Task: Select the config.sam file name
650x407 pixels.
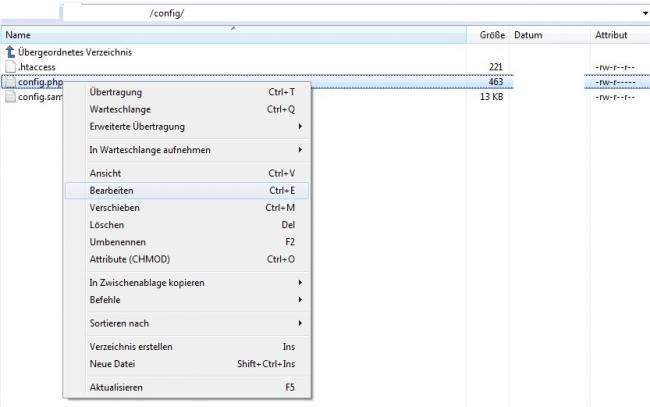Action: [40, 97]
